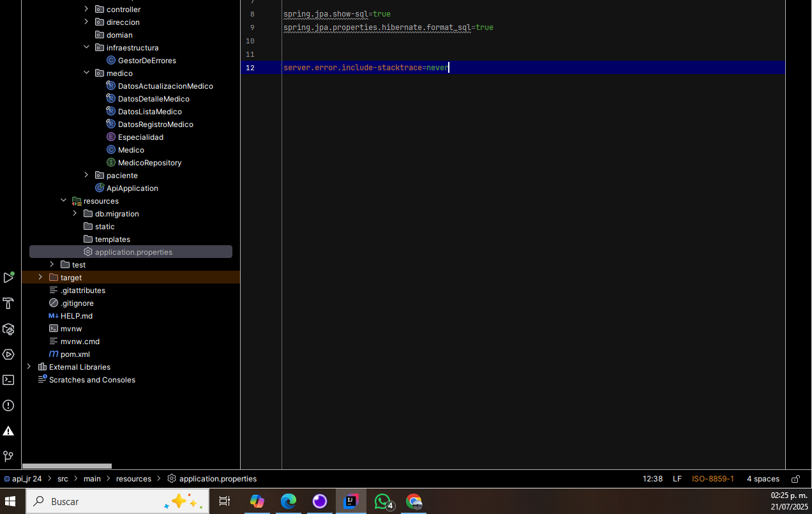Select Medico class in project tree

pos(131,150)
